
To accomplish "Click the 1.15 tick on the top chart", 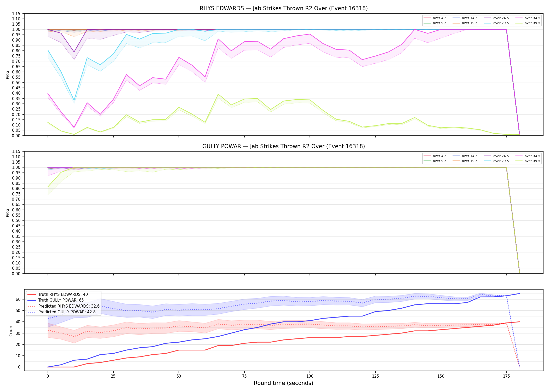I will pyautogui.click(x=16, y=14).
